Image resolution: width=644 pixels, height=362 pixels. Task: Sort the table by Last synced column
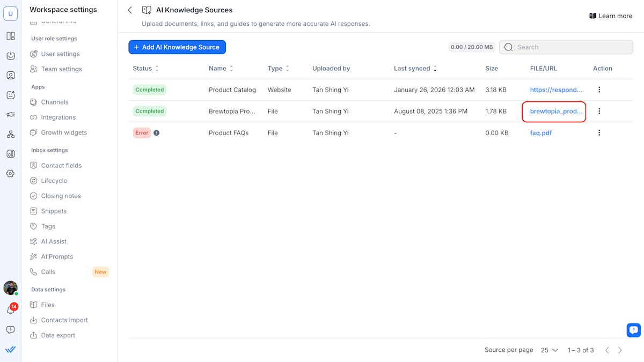click(435, 69)
